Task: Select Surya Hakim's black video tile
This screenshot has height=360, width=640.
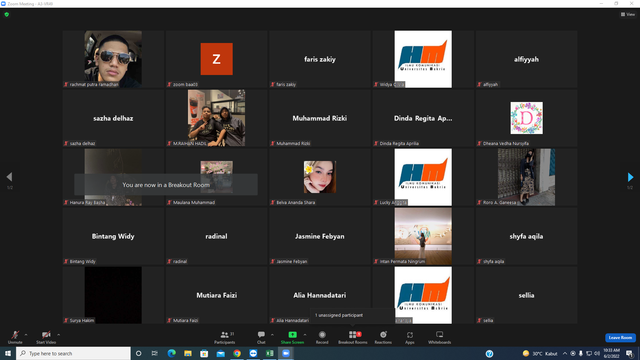Action: pyautogui.click(x=113, y=295)
